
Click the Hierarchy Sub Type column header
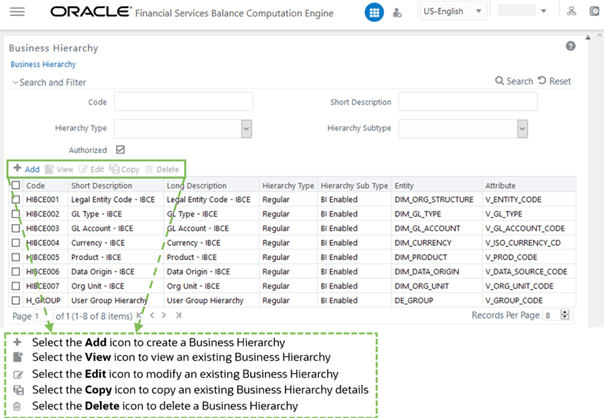[x=354, y=185]
